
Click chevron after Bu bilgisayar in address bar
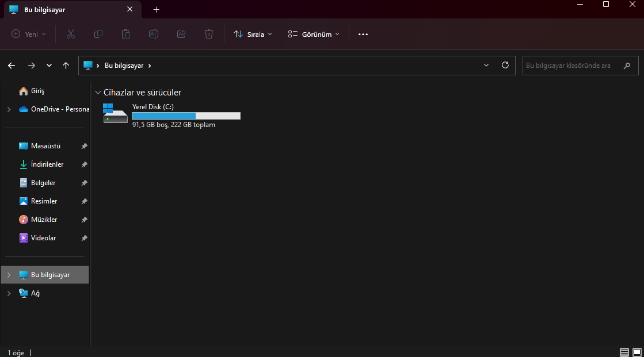(x=150, y=66)
